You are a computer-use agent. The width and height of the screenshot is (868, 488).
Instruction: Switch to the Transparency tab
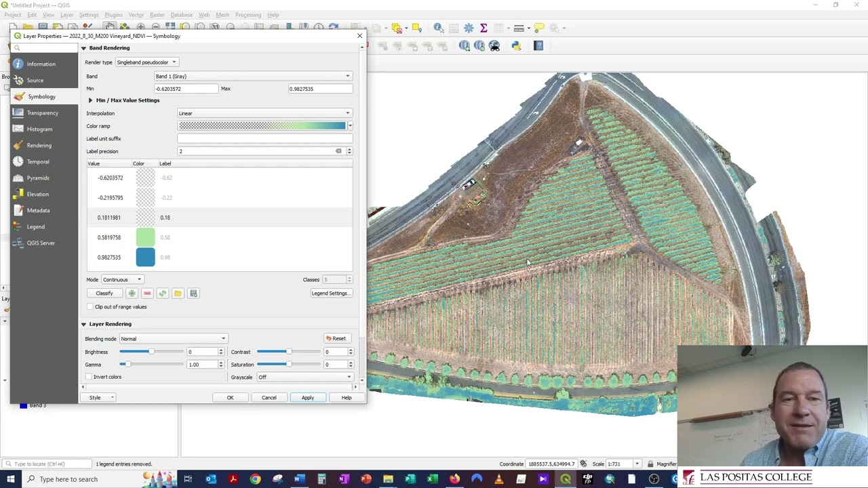pos(42,113)
